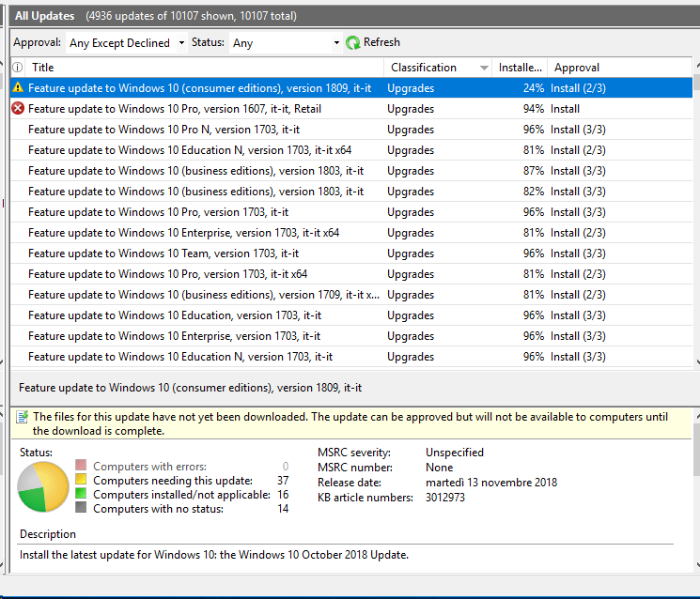Viewport: 700px width, 599px height.
Task: Click the Computers with no status count 14
Action: point(283,509)
